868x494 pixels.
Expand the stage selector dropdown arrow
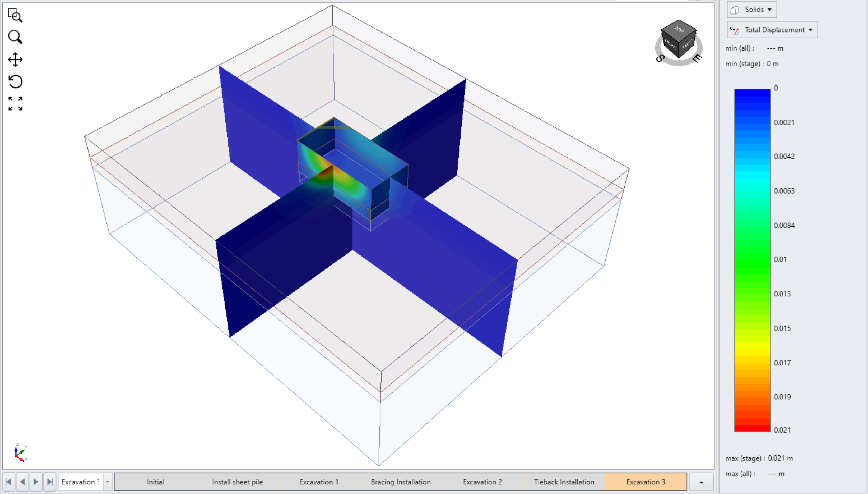tap(108, 482)
